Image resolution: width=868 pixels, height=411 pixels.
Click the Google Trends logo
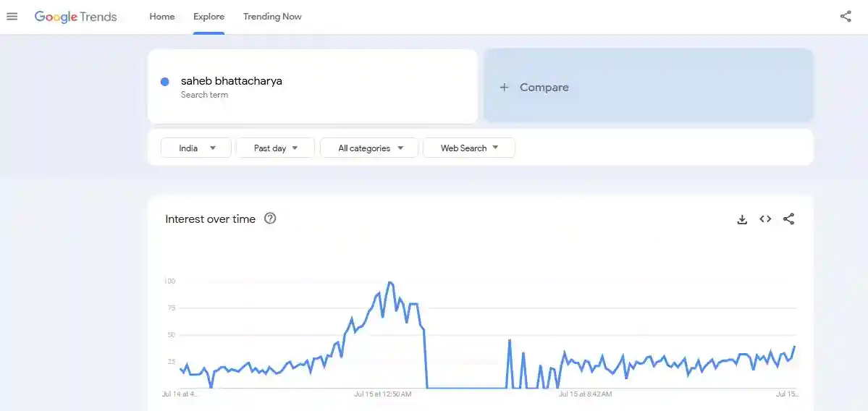click(75, 17)
